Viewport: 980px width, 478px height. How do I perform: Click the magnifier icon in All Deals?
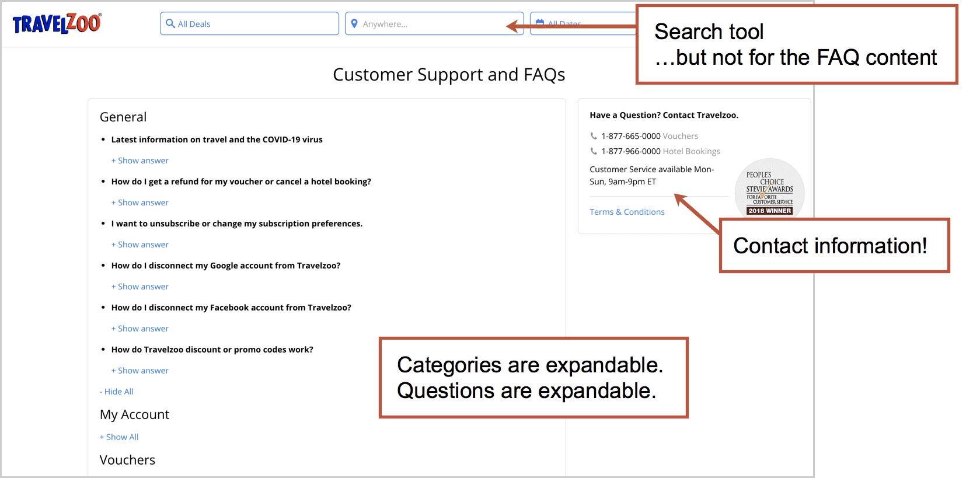[170, 23]
